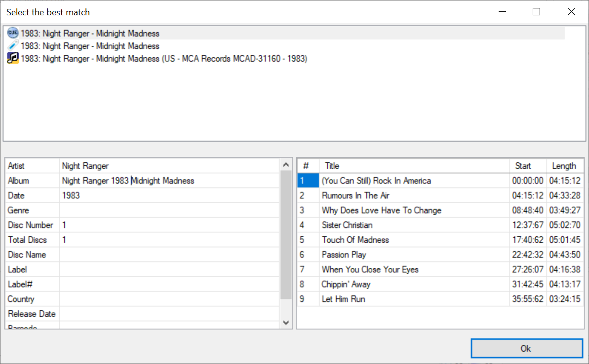
Task: Select track "Touch Of Madness"
Action: pos(355,240)
